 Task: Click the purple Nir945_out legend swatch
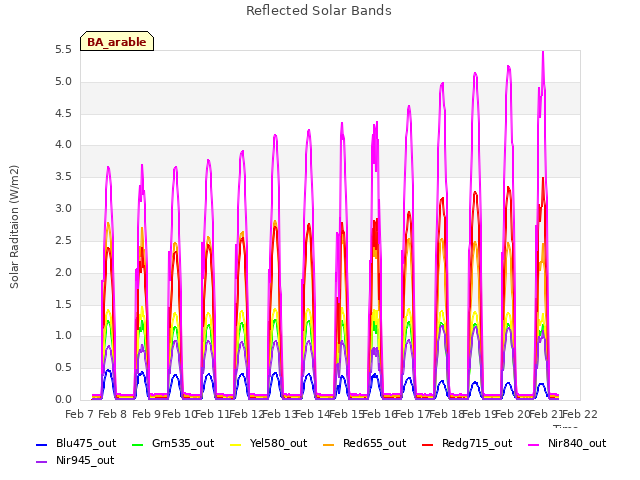(42, 462)
